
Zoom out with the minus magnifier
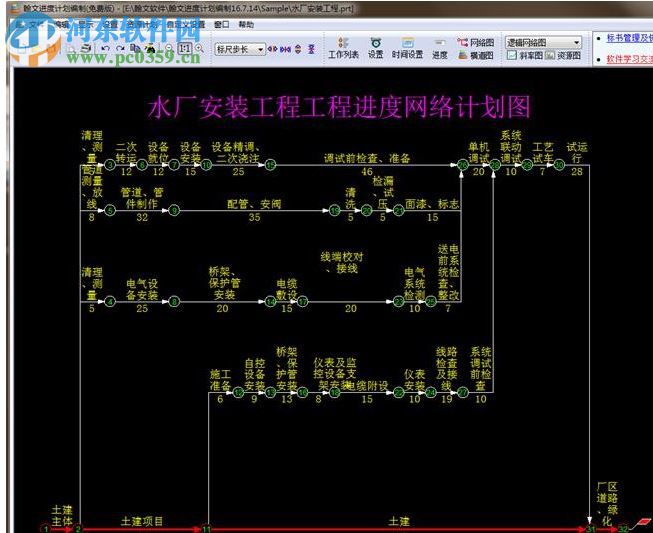(169, 49)
